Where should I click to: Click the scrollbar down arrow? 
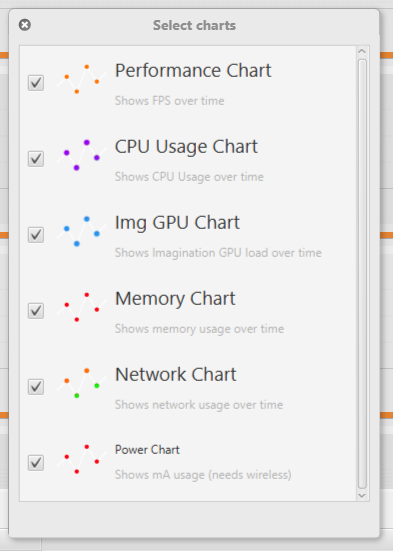pyautogui.click(x=362, y=495)
